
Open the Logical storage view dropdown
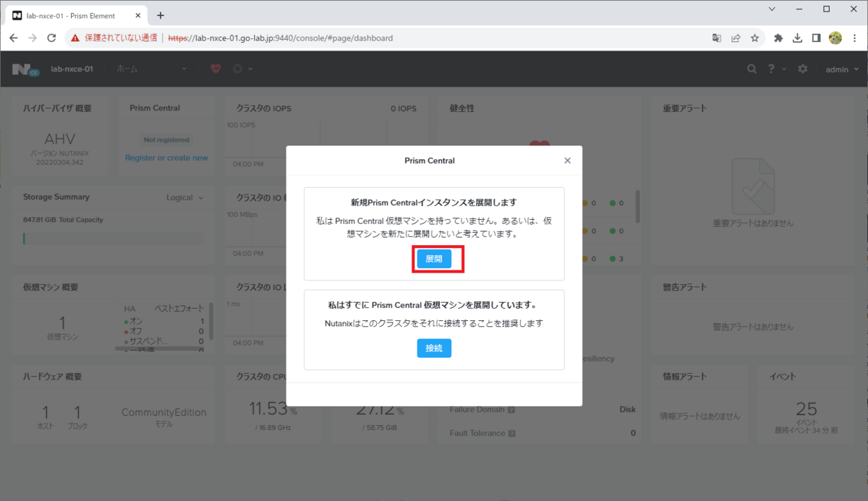(184, 197)
